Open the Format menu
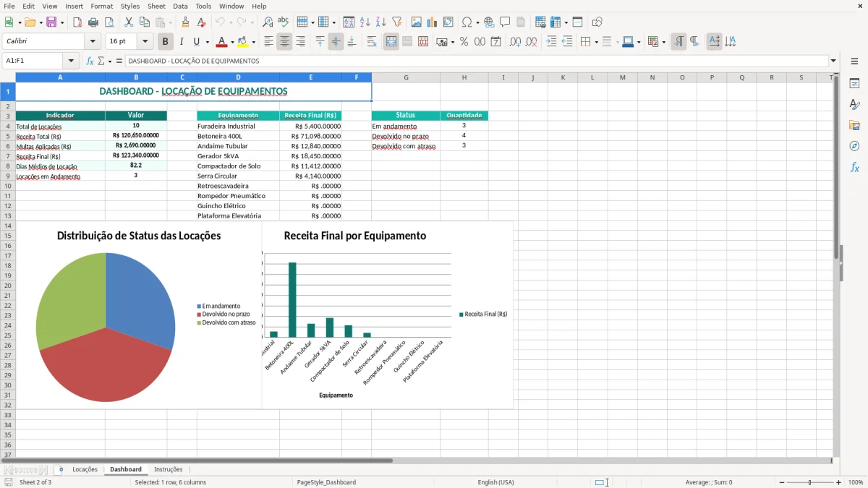The width and height of the screenshot is (868, 488). 101,6
